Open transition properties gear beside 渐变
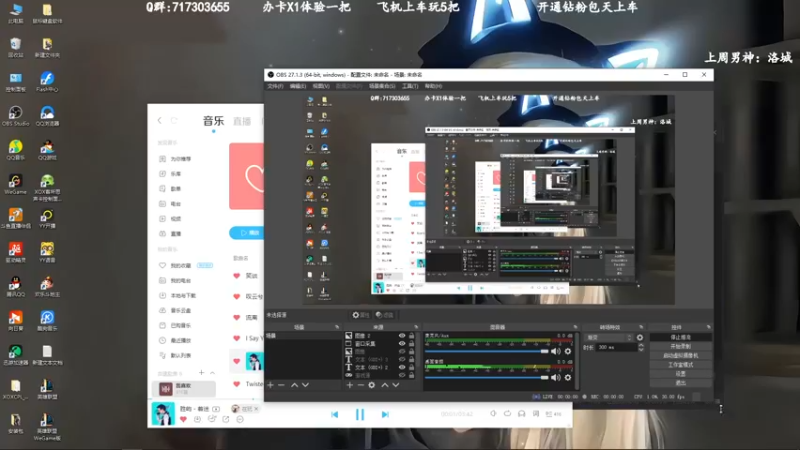The width and height of the screenshot is (800, 450). pos(640,337)
